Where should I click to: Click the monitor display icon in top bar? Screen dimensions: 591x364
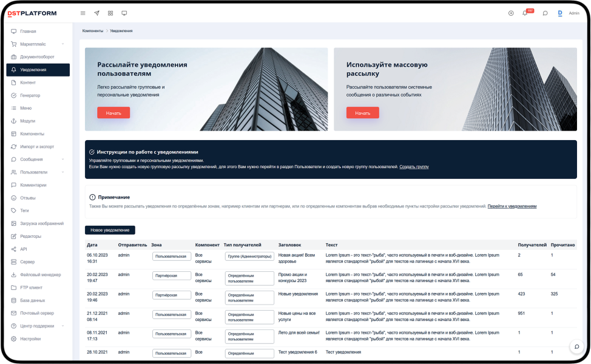(x=124, y=13)
